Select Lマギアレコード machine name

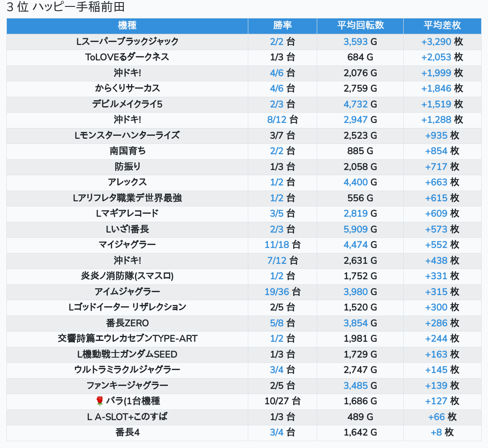(x=127, y=214)
